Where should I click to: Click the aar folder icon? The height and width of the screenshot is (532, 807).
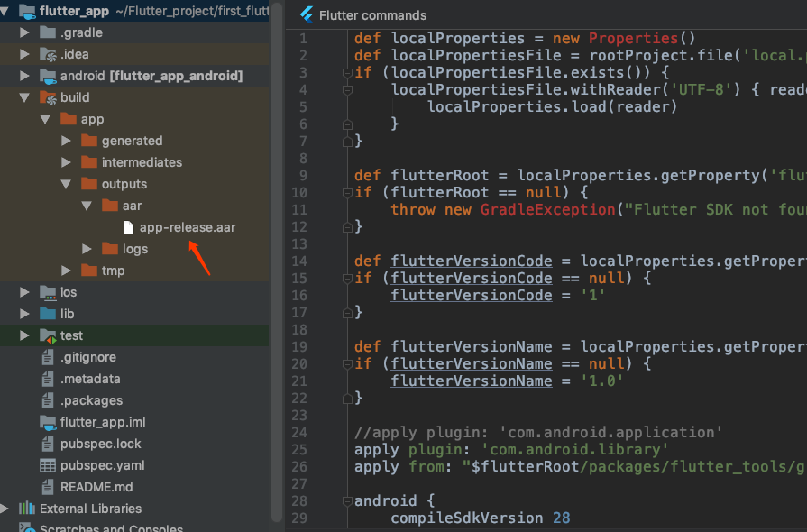[x=110, y=206]
